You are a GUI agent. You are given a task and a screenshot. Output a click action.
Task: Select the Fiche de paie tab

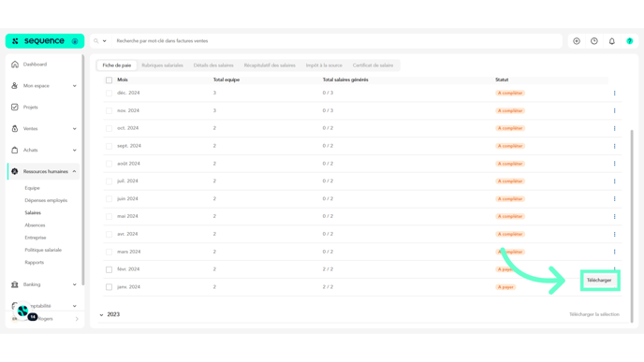point(117,65)
